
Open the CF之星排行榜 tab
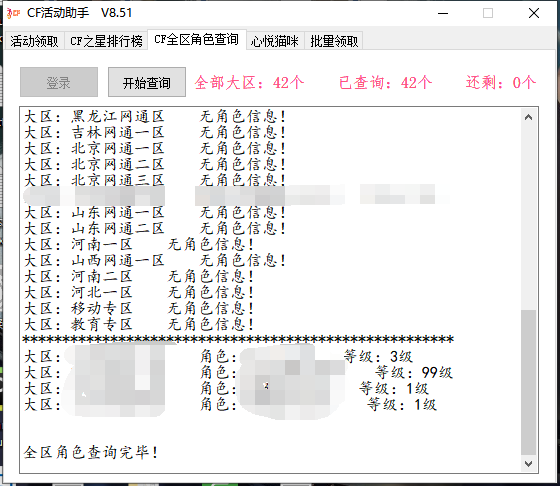click(106, 41)
